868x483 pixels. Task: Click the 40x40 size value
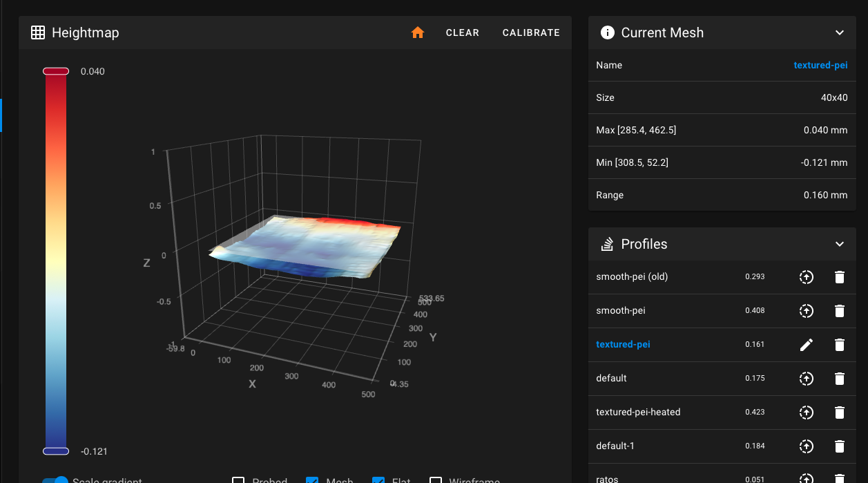[834, 97]
